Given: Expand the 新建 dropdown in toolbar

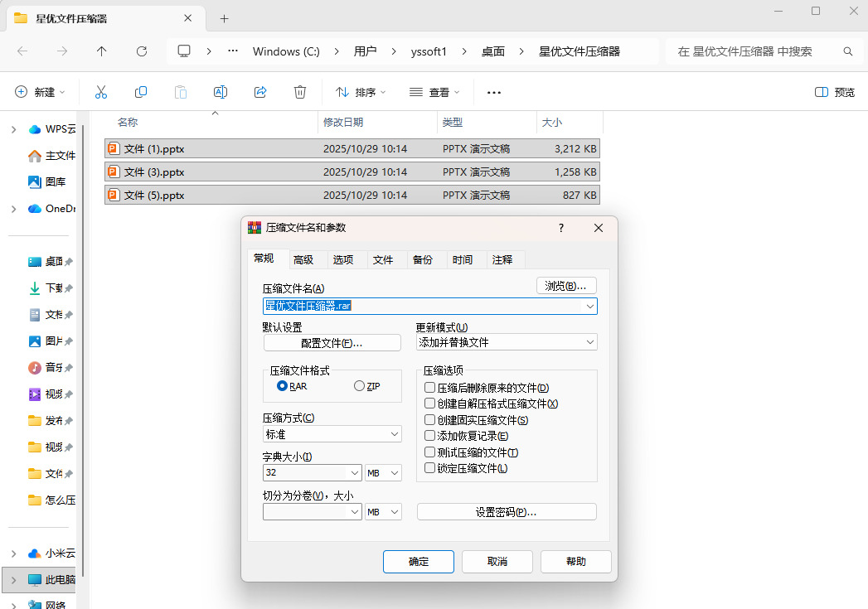Looking at the screenshot, I should 62,92.
